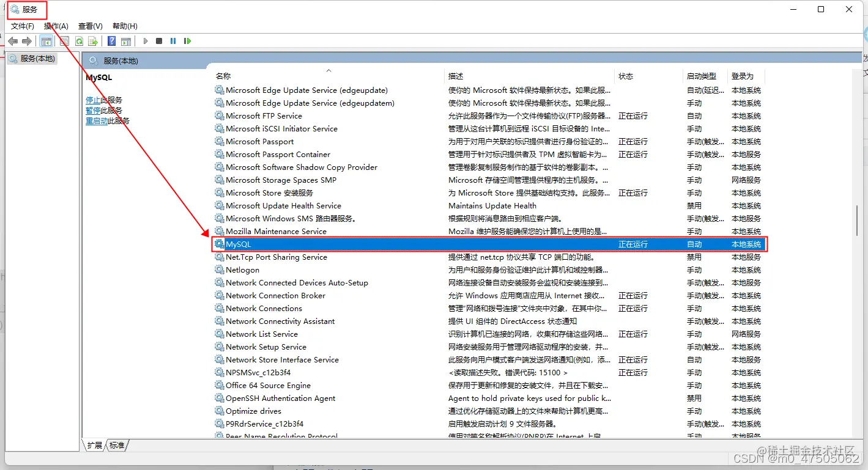The width and height of the screenshot is (868, 470).
Task: Select the Net.Tcp Port Sharing Service row
Action: click(x=489, y=257)
